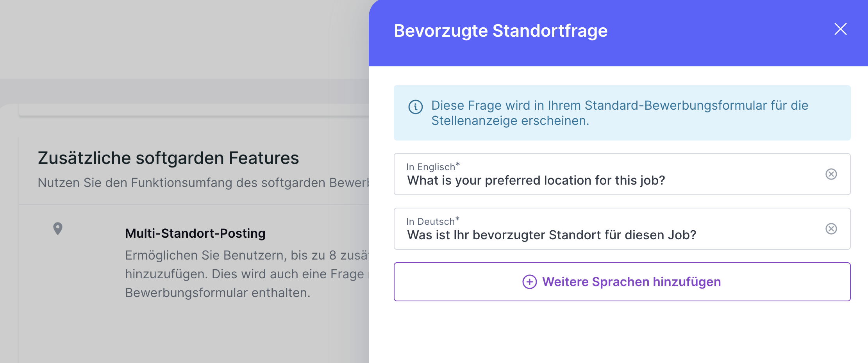This screenshot has height=363, width=868.
Task: Click the Multi-Standort-Posting description text
Action: point(247,274)
